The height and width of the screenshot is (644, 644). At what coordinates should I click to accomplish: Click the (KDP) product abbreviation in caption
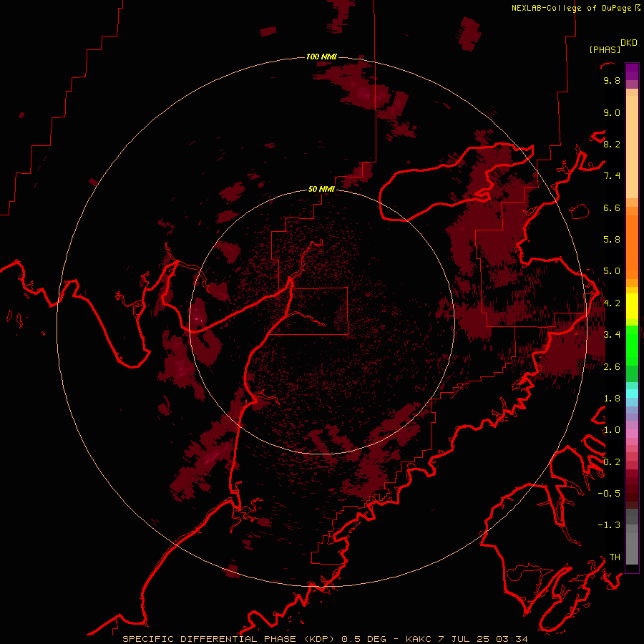click(321, 639)
